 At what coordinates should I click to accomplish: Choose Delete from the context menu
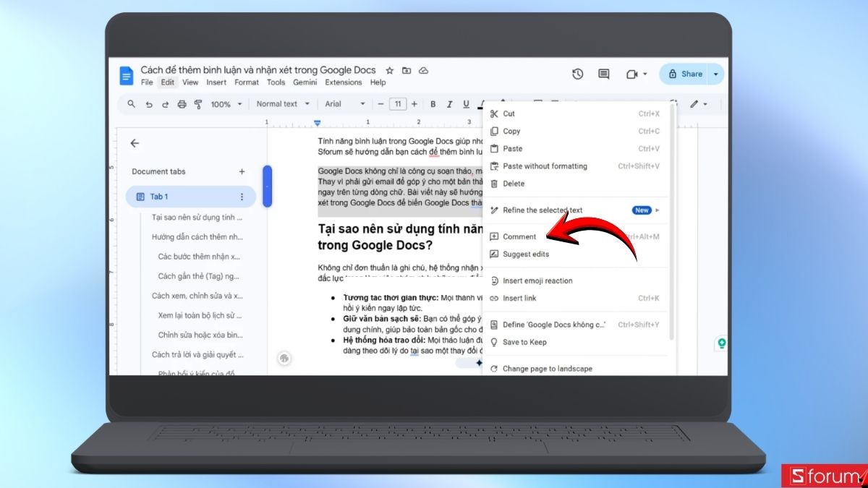point(575,184)
